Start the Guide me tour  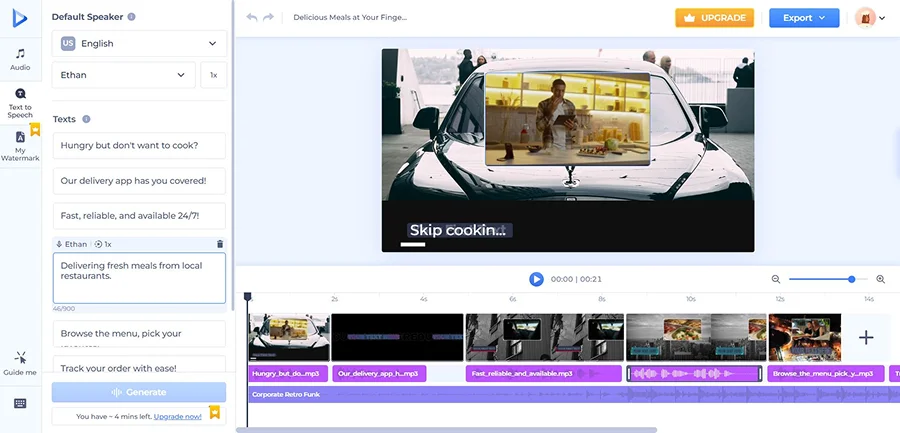point(20,364)
